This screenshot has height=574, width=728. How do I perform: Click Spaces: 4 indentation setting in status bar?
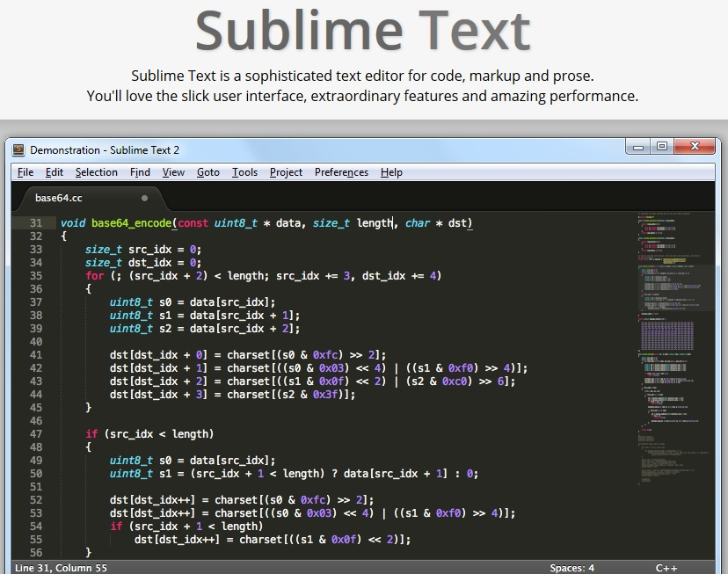click(x=572, y=568)
